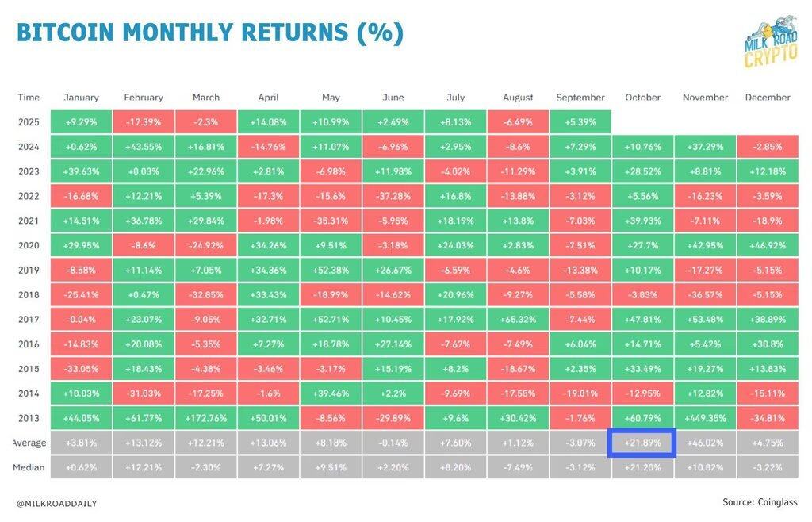The width and height of the screenshot is (812, 522).
Task: Click the 2013 row label
Action: (29, 418)
